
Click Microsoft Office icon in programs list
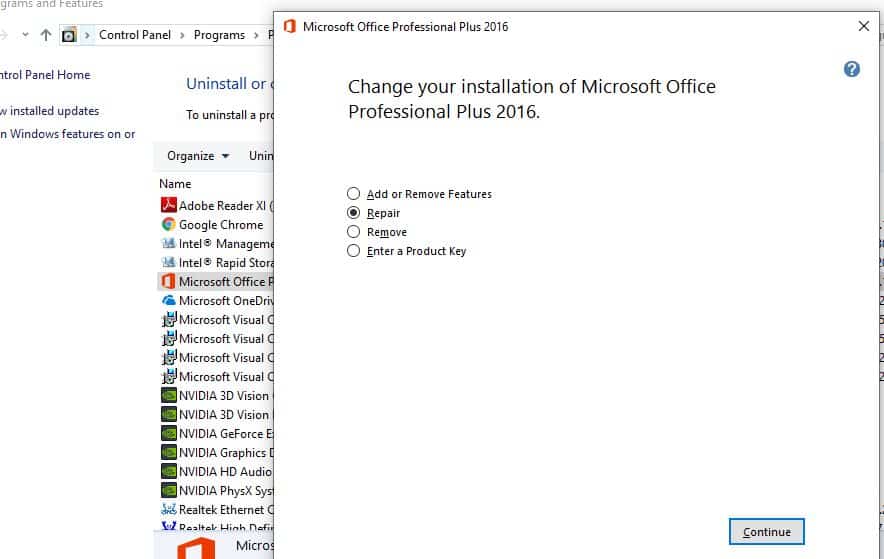(x=169, y=281)
